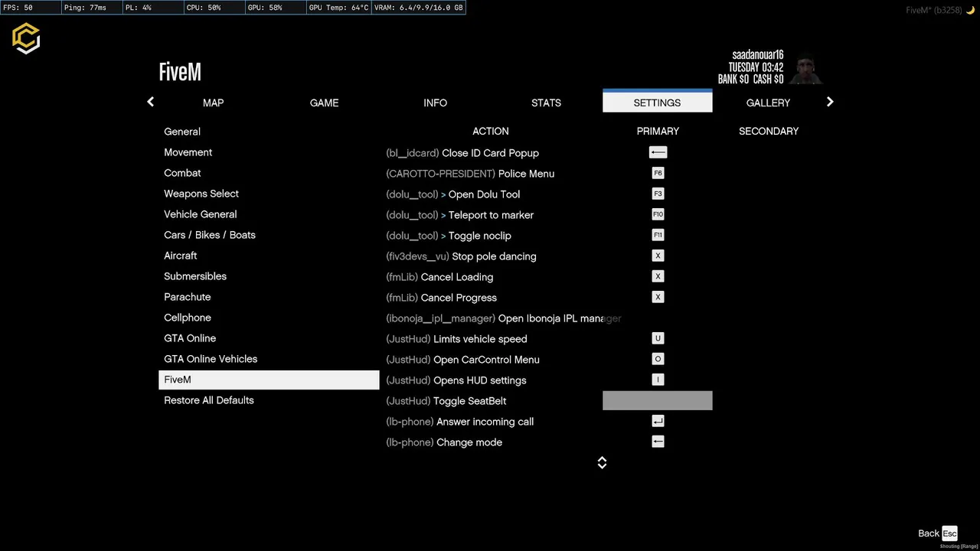This screenshot has height=551, width=980.
Task: Select Police Menu action row
Action: point(470,174)
